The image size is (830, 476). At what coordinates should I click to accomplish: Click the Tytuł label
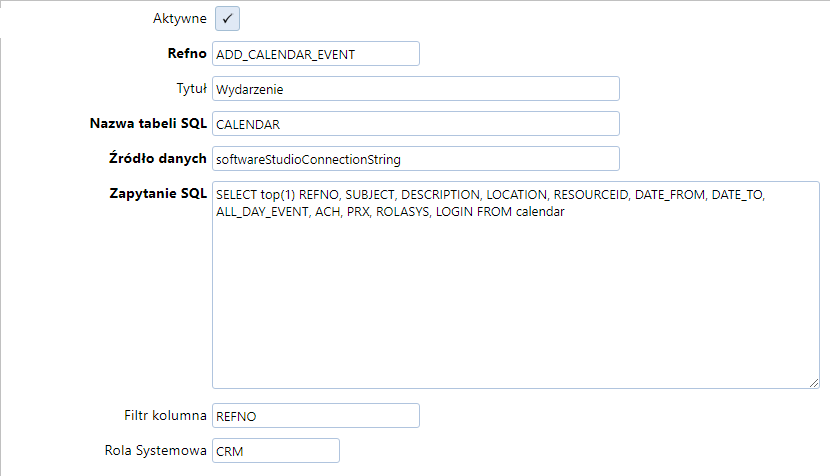pos(191,88)
